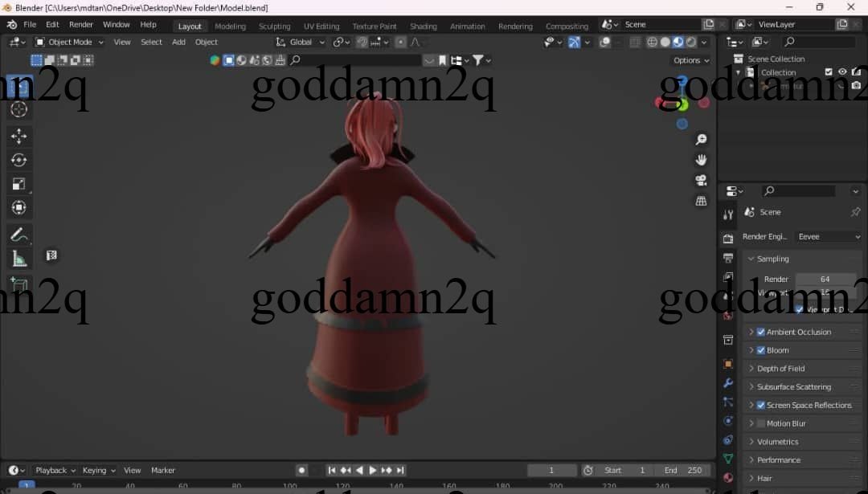Open the Global transform orientation dropdown
Viewport: 868px width, 494px height.
click(301, 42)
